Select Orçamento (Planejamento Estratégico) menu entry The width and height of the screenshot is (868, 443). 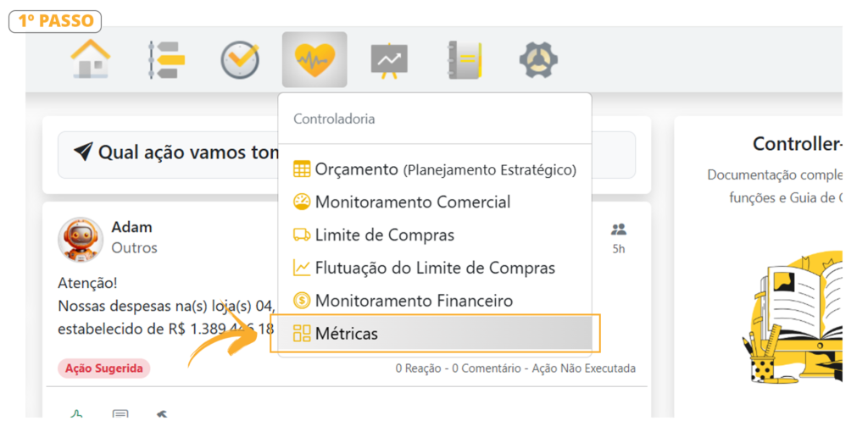coord(435,169)
